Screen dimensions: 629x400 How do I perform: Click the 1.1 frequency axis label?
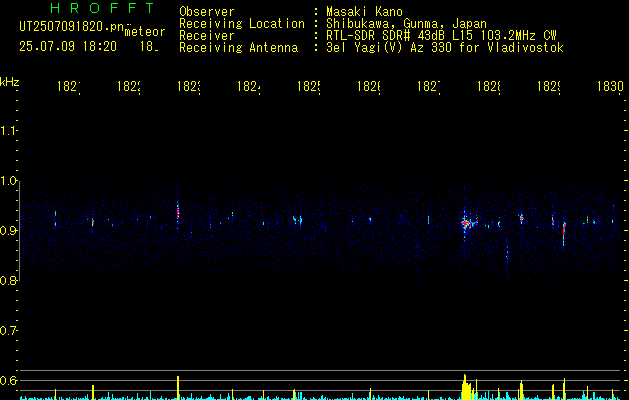tap(8, 130)
